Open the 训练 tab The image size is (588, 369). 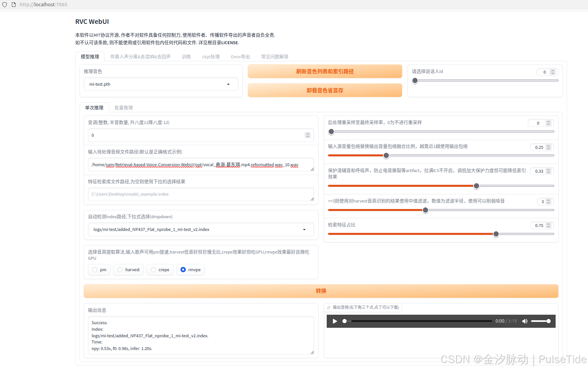pyautogui.click(x=186, y=57)
